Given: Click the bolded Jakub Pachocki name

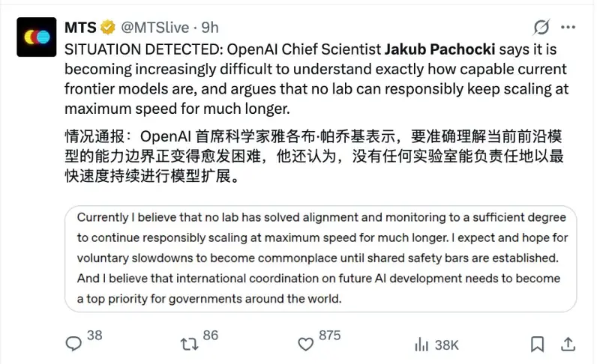Looking at the screenshot, I should point(439,49).
